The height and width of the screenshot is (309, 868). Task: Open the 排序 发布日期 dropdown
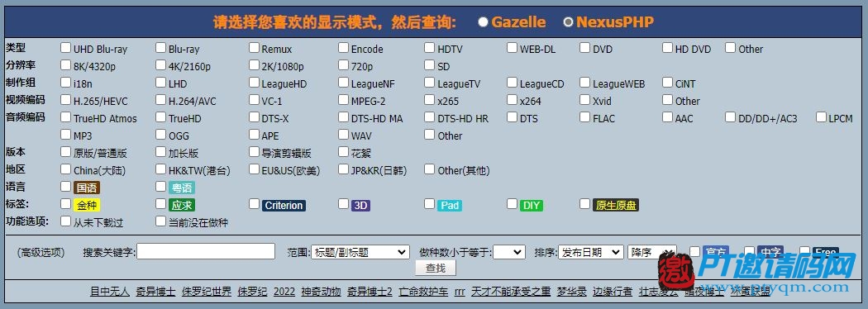[x=591, y=252]
